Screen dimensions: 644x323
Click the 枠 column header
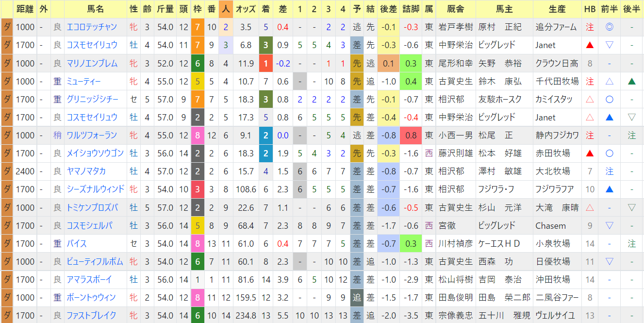coord(198,9)
